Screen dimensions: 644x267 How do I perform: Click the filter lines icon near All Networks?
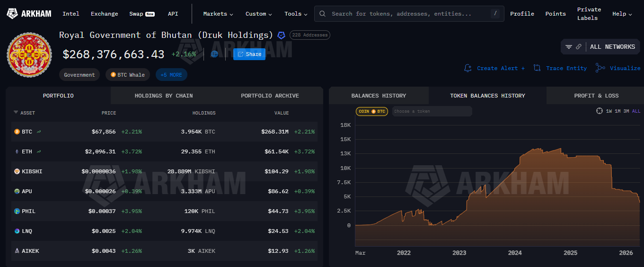tap(569, 47)
